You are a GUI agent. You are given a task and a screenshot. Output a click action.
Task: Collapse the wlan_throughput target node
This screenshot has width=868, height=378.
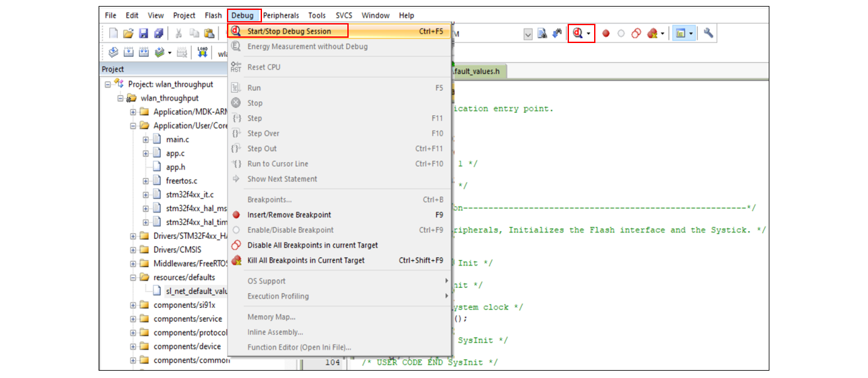tap(120, 98)
